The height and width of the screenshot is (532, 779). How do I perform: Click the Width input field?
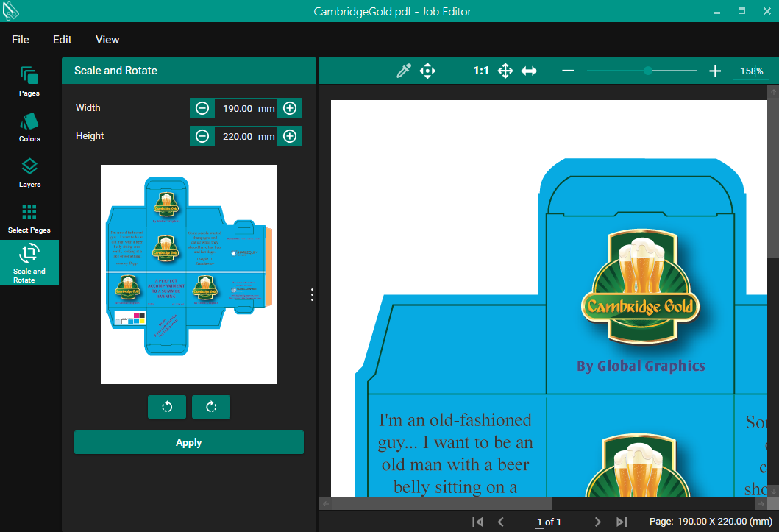click(x=237, y=108)
